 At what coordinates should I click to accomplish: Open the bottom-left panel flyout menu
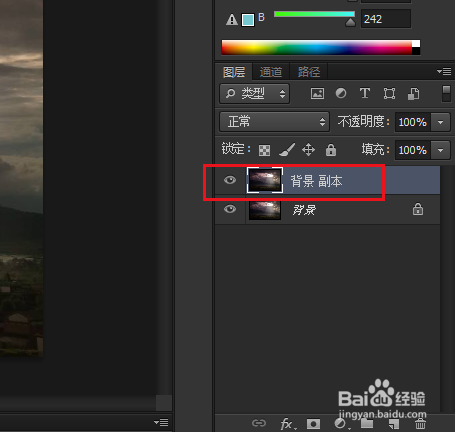click(x=161, y=423)
